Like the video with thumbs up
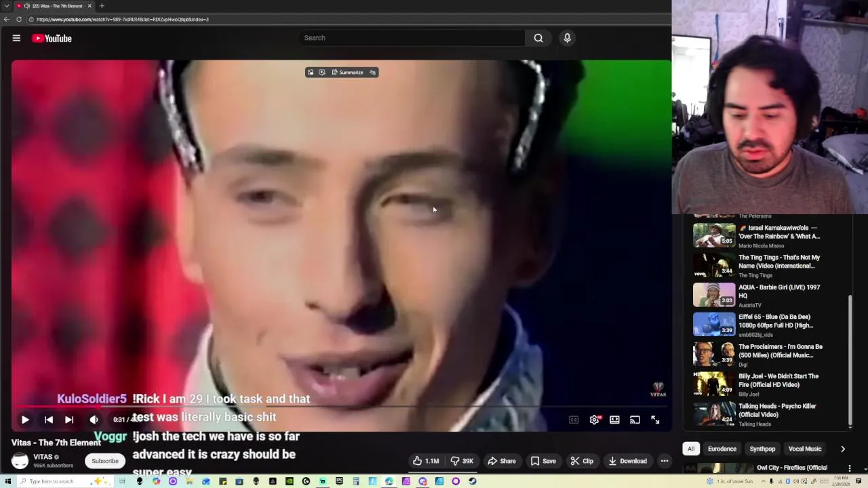This screenshot has height=488, width=868. coord(426,461)
